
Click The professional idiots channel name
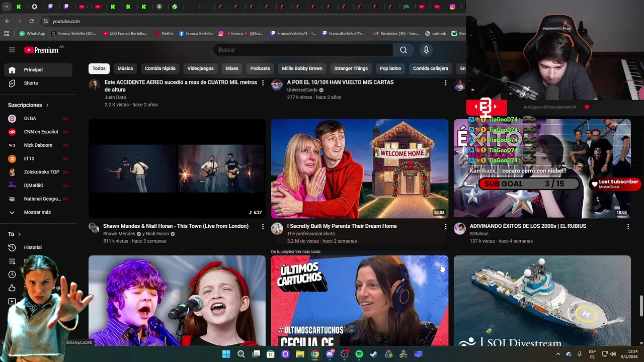tap(311, 234)
